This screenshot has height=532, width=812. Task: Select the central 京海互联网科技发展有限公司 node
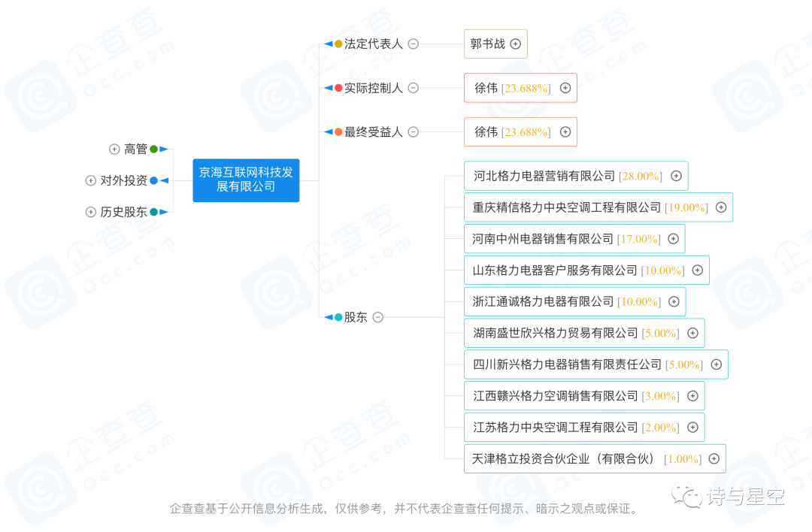pos(246,180)
